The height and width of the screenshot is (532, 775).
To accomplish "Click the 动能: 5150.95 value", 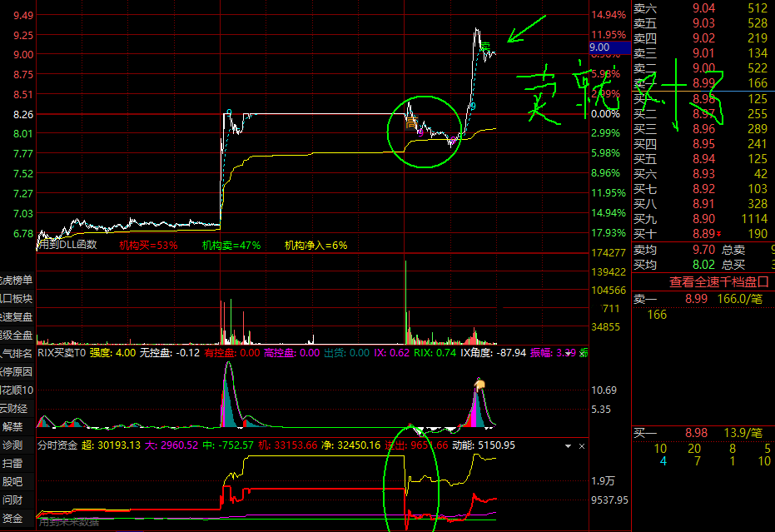I will 484,445.
